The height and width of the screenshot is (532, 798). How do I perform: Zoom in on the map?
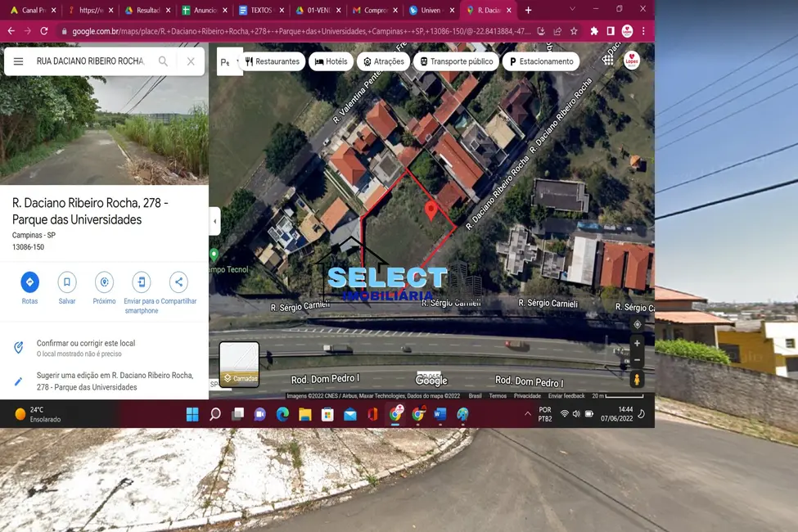coord(637,344)
